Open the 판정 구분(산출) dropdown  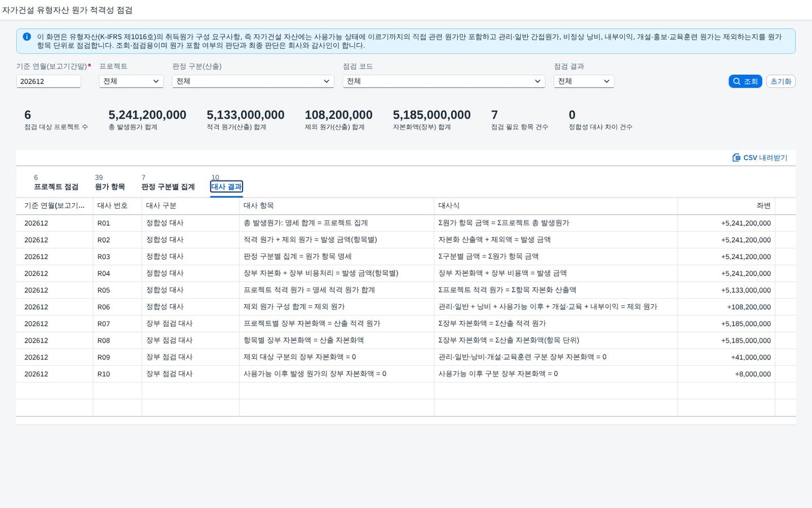click(x=253, y=81)
